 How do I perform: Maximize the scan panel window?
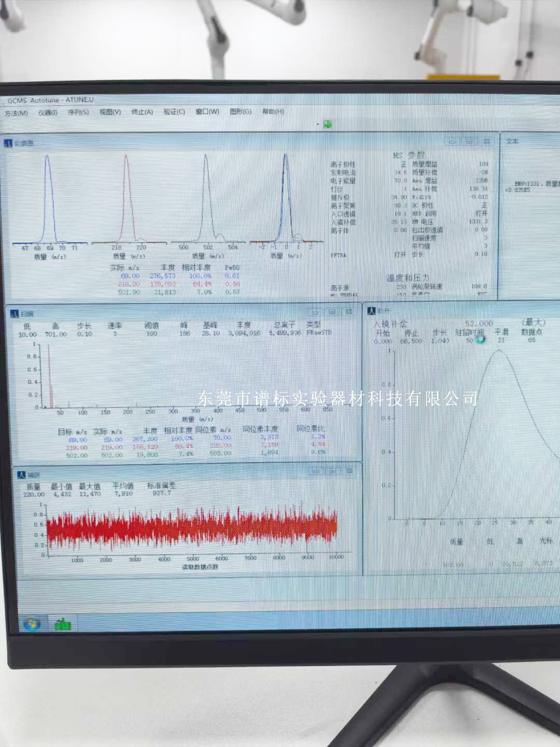point(332,312)
